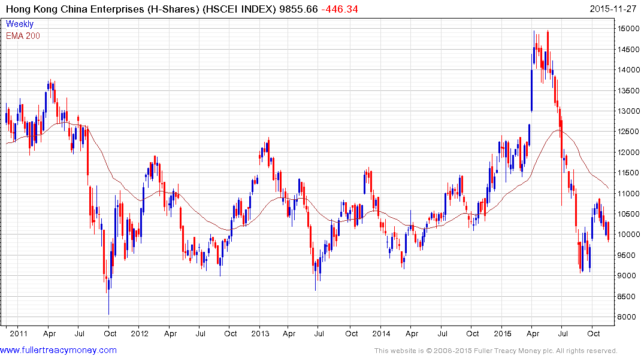Click the 15000 price axis label
Viewport: 644px width, 359px height.
coord(627,28)
